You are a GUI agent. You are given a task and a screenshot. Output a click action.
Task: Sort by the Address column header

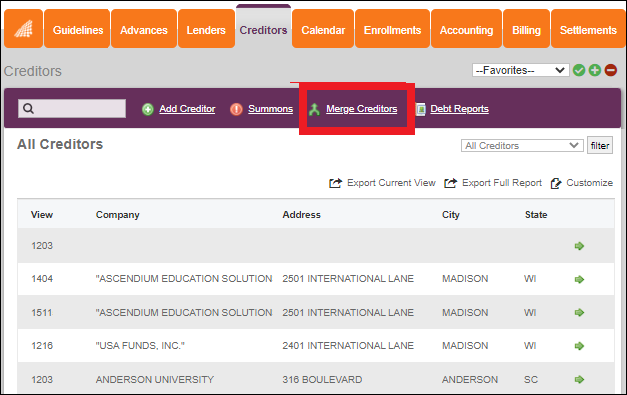click(302, 215)
